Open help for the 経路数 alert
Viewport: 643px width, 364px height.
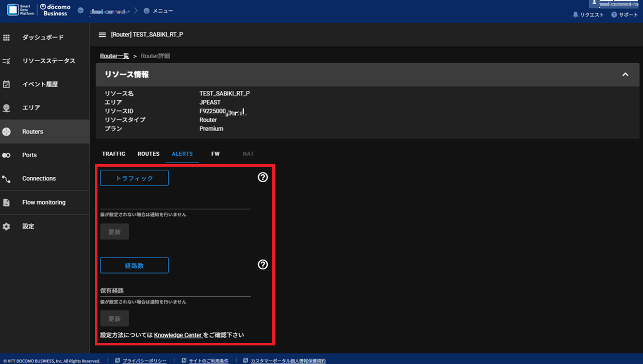coord(263,265)
